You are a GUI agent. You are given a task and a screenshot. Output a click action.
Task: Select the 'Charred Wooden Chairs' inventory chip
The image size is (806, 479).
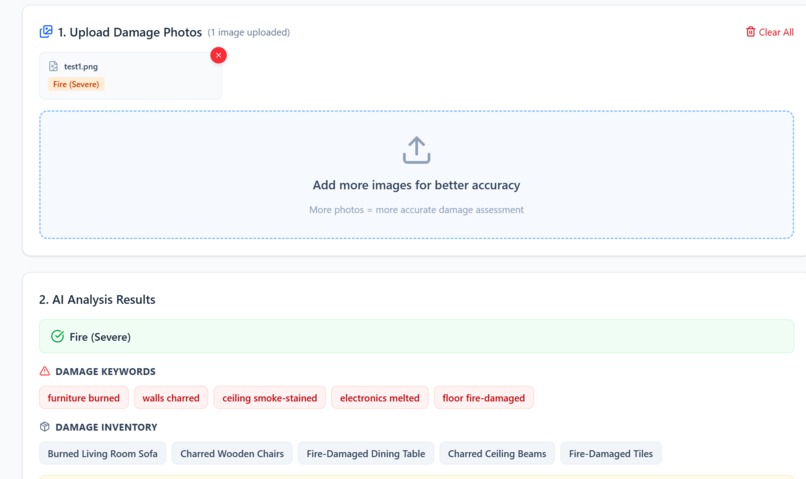click(x=232, y=453)
